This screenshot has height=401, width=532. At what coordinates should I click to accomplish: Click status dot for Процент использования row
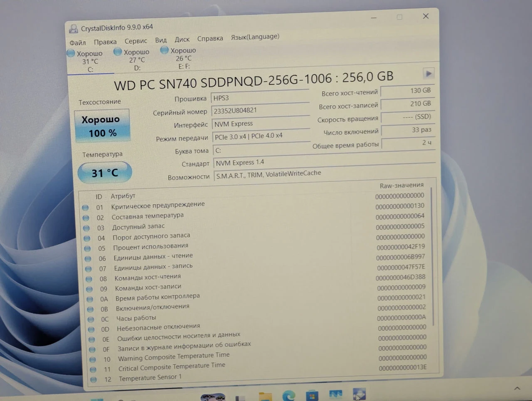87,248
